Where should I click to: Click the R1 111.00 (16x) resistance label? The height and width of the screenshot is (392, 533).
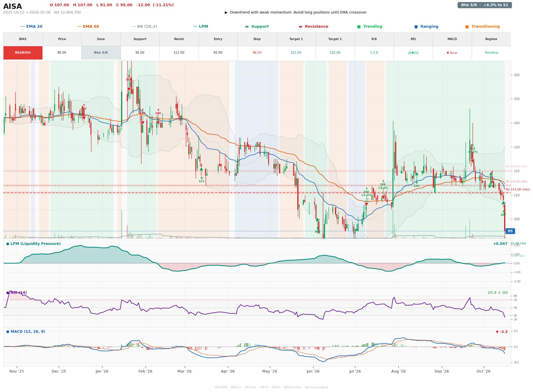coord(518,190)
